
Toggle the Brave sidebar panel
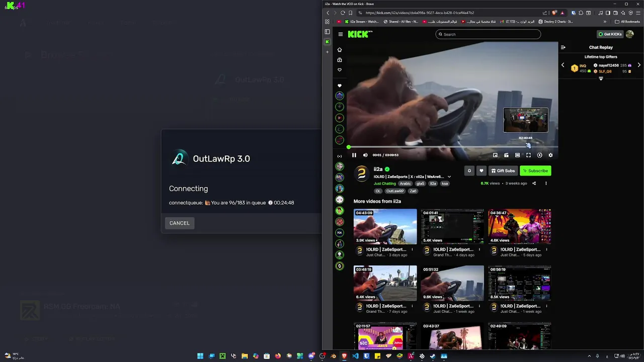[x=608, y=13]
